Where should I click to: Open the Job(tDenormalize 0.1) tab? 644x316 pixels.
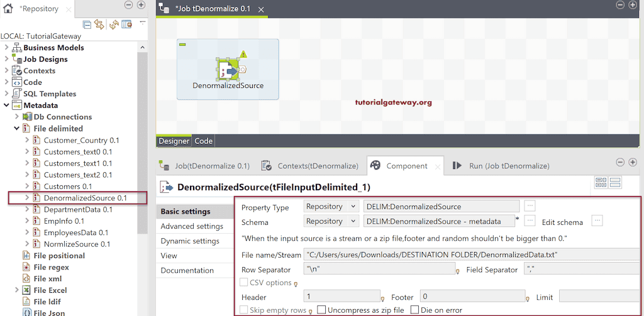(x=205, y=166)
